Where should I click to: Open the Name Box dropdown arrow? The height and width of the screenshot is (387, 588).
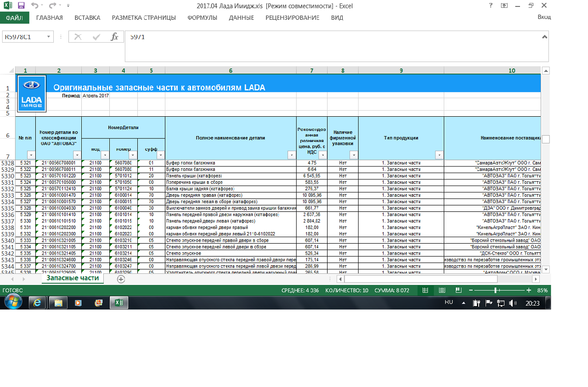(50, 37)
